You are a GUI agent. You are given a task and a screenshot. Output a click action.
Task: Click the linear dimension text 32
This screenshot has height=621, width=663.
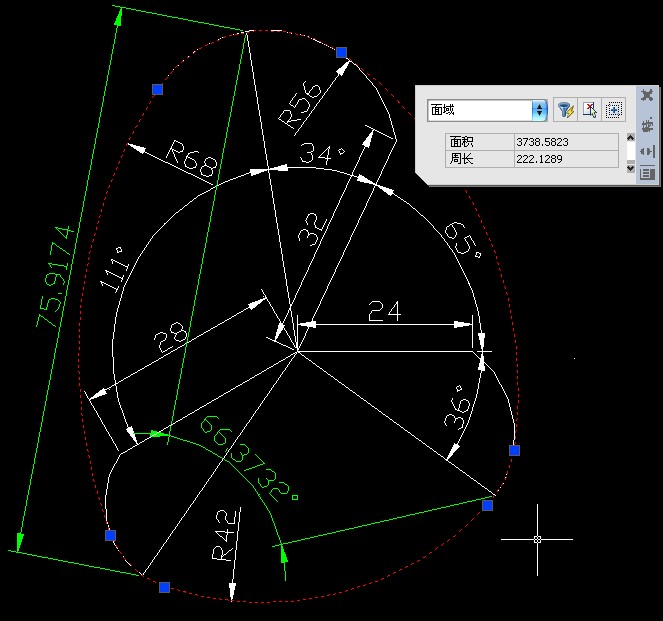pos(312,229)
